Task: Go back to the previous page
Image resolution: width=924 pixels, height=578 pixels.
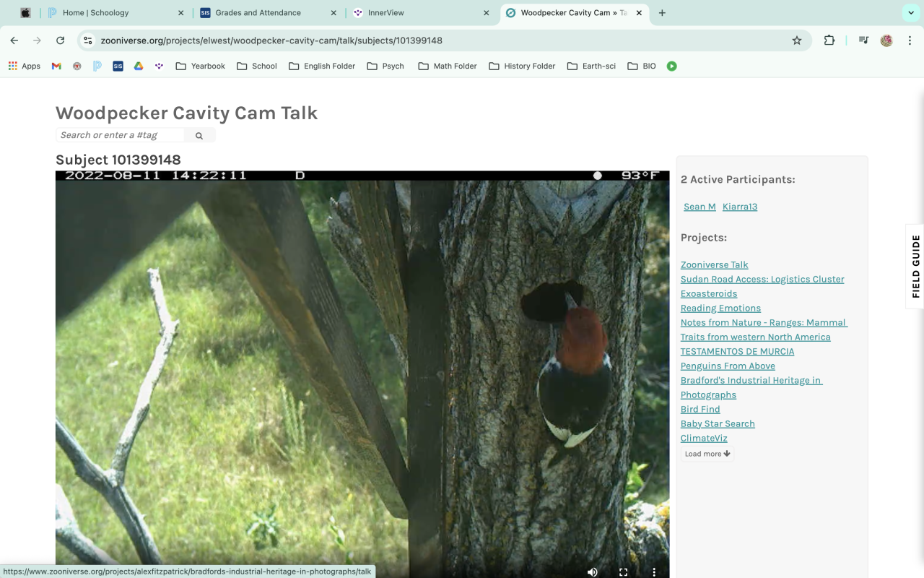Action: pyautogui.click(x=14, y=40)
